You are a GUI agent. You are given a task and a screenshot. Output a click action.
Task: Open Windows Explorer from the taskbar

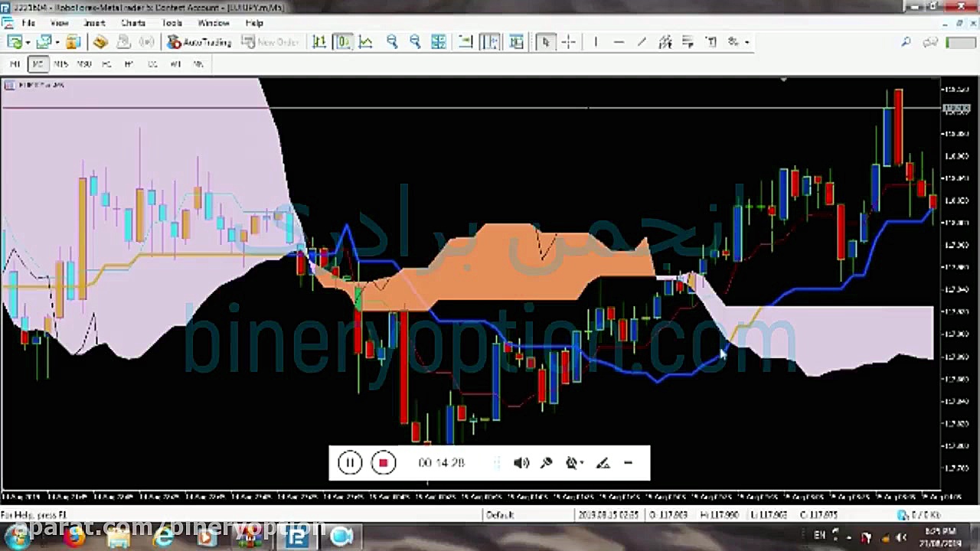click(x=119, y=537)
